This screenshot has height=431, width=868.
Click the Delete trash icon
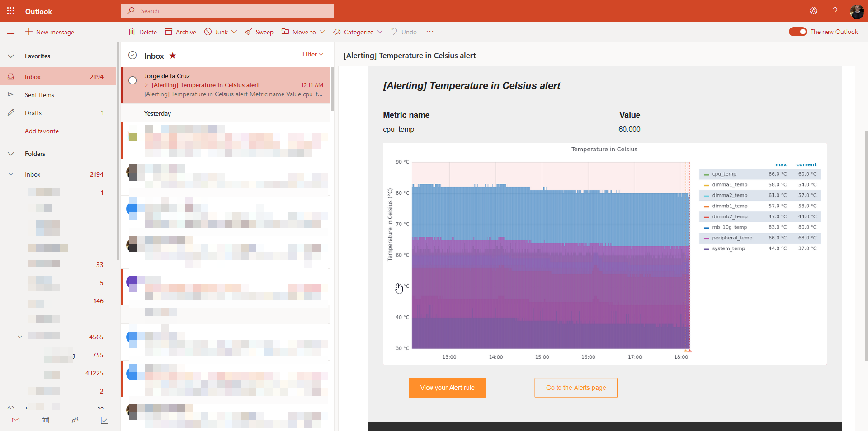tap(132, 32)
